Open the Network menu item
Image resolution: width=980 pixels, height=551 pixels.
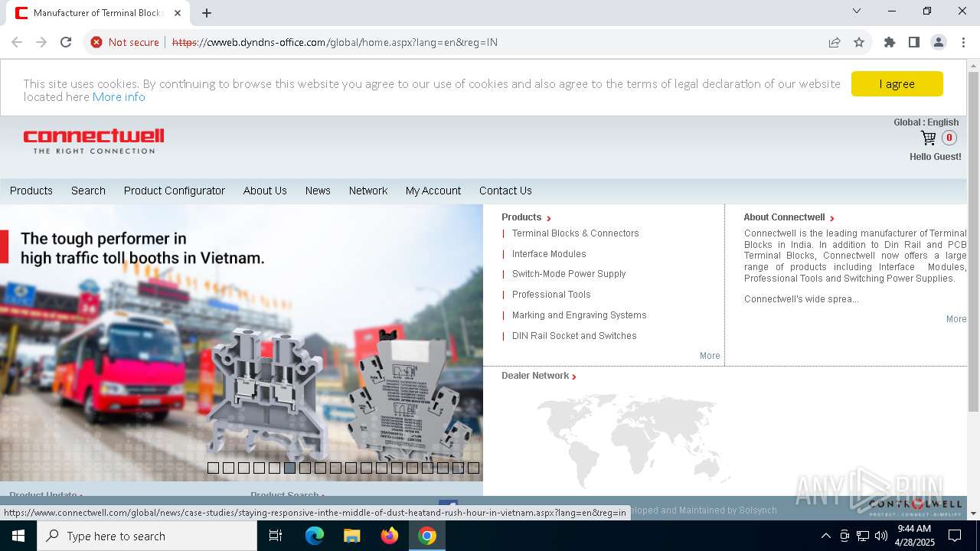point(368,191)
